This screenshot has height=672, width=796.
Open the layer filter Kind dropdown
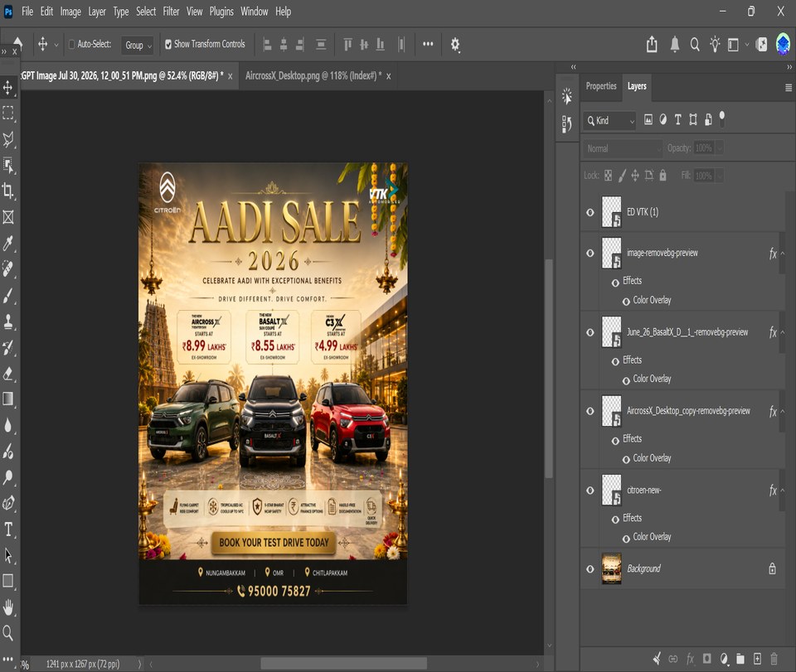(609, 120)
